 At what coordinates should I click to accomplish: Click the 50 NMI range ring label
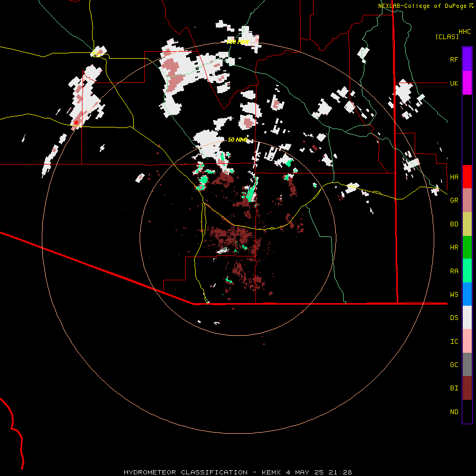[x=237, y=140]
